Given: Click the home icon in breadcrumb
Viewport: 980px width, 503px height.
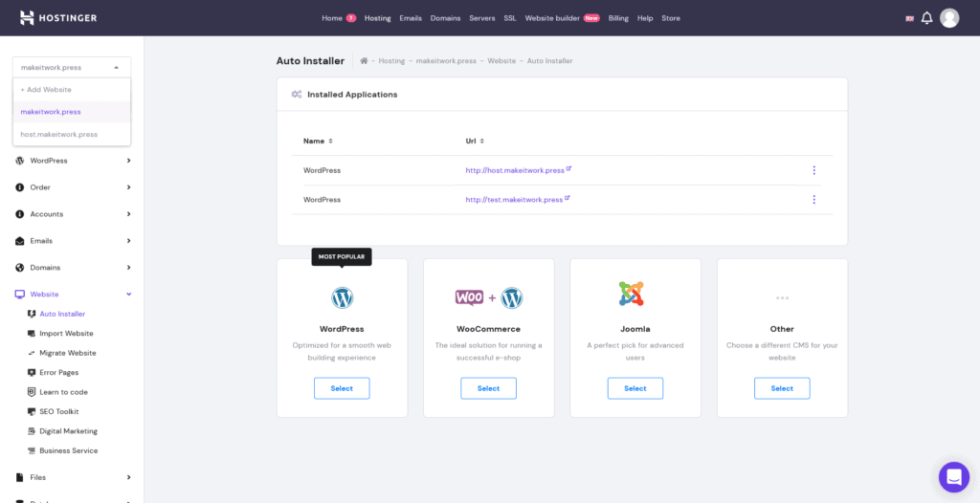Looking at the screenshot, I should [364, 60].
